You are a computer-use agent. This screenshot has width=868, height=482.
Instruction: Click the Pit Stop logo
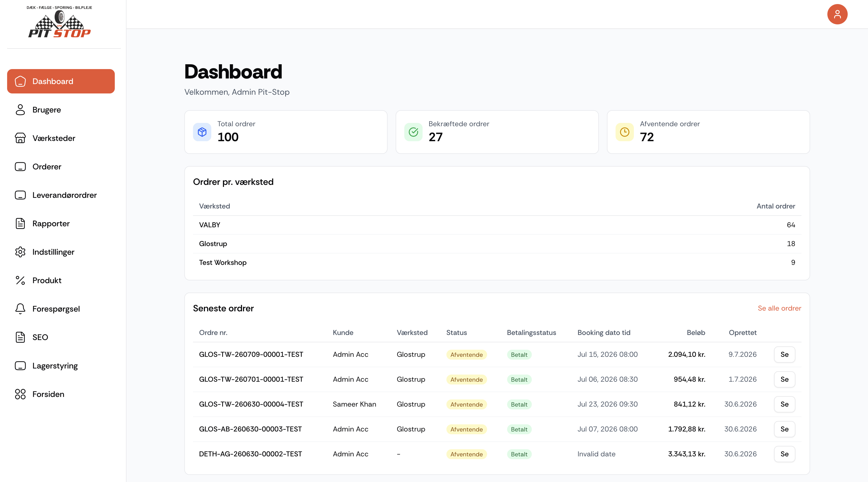pyautogui.click(x=59, y=22)
